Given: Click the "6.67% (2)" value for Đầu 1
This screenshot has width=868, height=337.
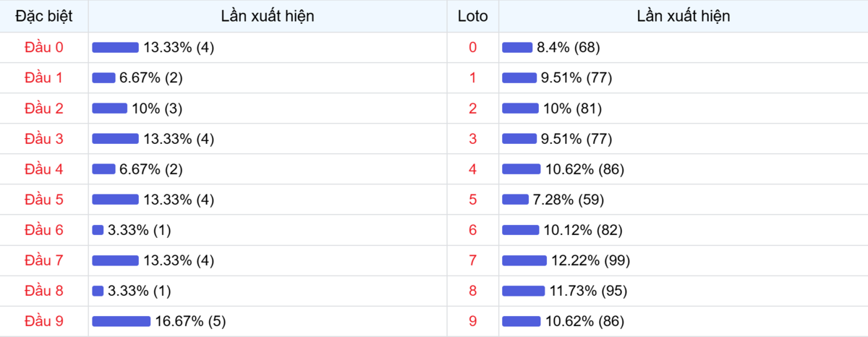Looking at the screenshot, I should tap(150, 78).
